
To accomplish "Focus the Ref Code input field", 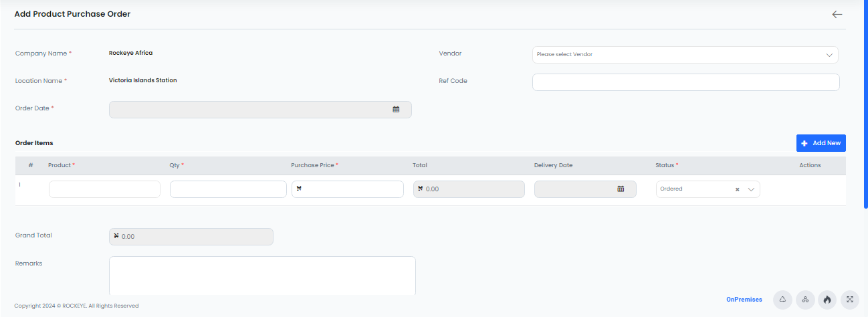I will tap(685, 82).
